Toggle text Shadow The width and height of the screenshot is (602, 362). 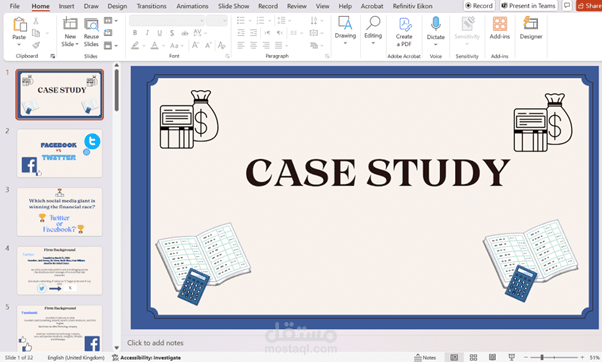pos(172,33)
